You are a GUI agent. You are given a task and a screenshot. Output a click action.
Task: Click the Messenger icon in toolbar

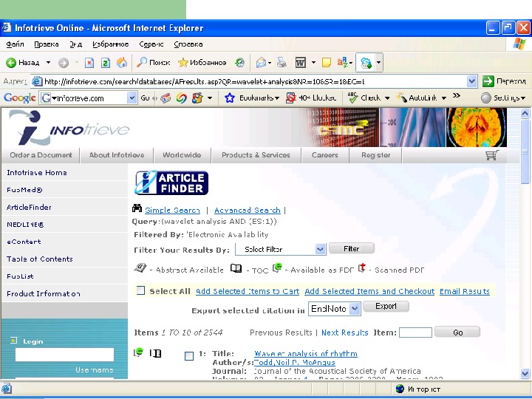[x=366, y=63]
